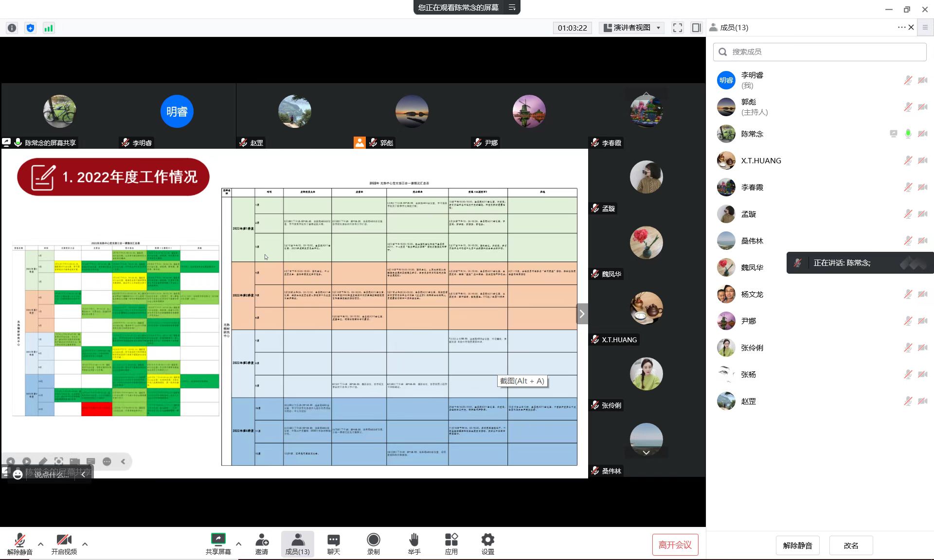Screen dimensions: 934x560
Task: Click the Record (录制) button
Action: [x=373, y=543]
